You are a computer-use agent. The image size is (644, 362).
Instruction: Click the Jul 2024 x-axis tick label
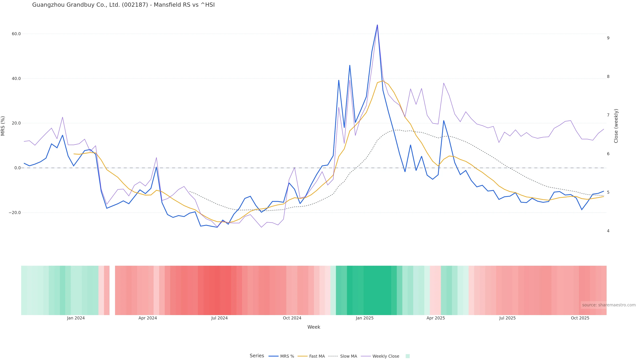[219, 318]
